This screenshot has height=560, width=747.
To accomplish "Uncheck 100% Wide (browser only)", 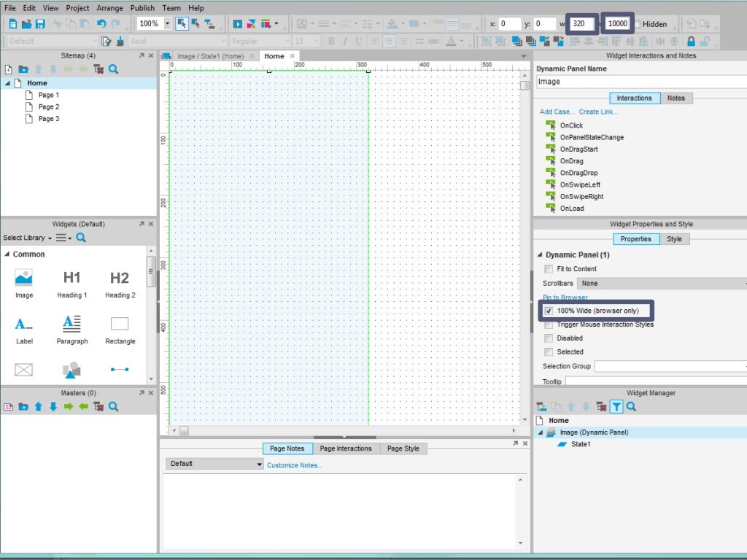I will pos(549,311).
